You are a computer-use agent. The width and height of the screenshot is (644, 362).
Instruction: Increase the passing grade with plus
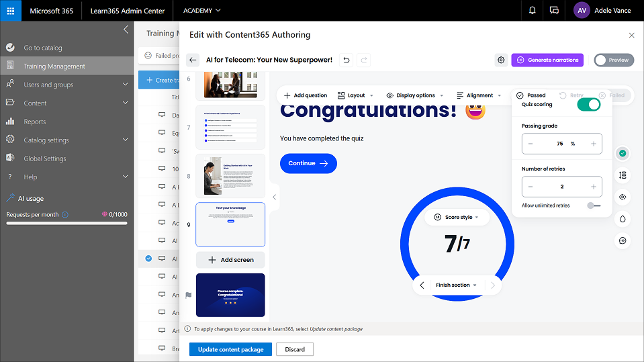click(593, 144)
